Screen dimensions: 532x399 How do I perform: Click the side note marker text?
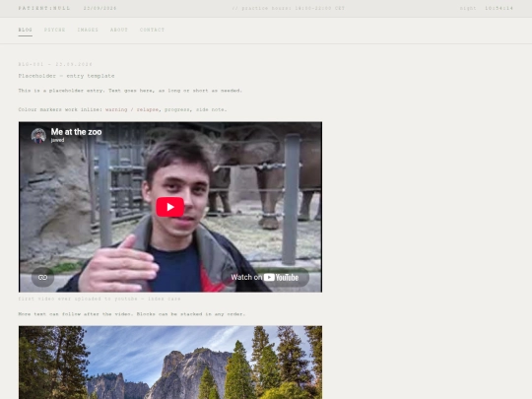(210, 109)
